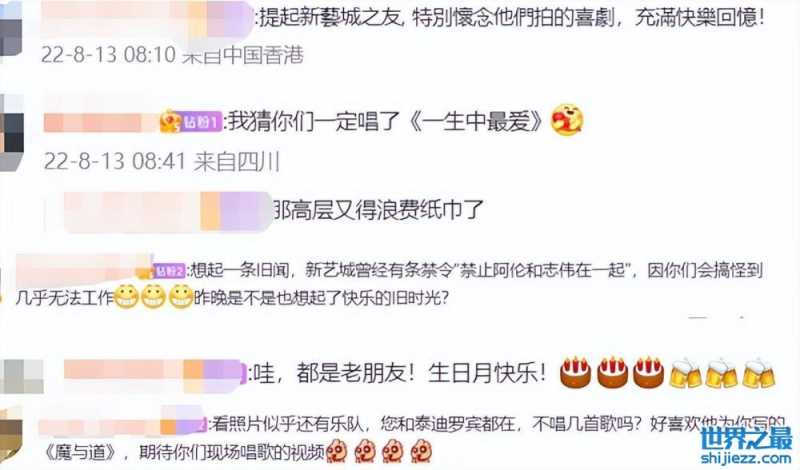Image resolution: width=800 pixels, height=470 pixels.
Task: Click the first grinning emoji after 几乎无法工作
Action: click(126, 296)
